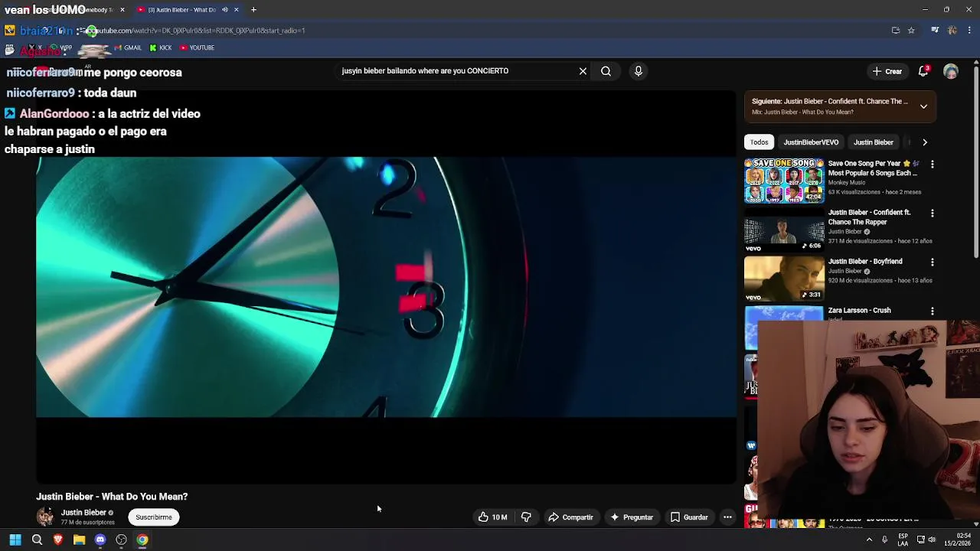Open the taskbar clock and date
This screenshot has height=551, width=980.
[959, 540]
